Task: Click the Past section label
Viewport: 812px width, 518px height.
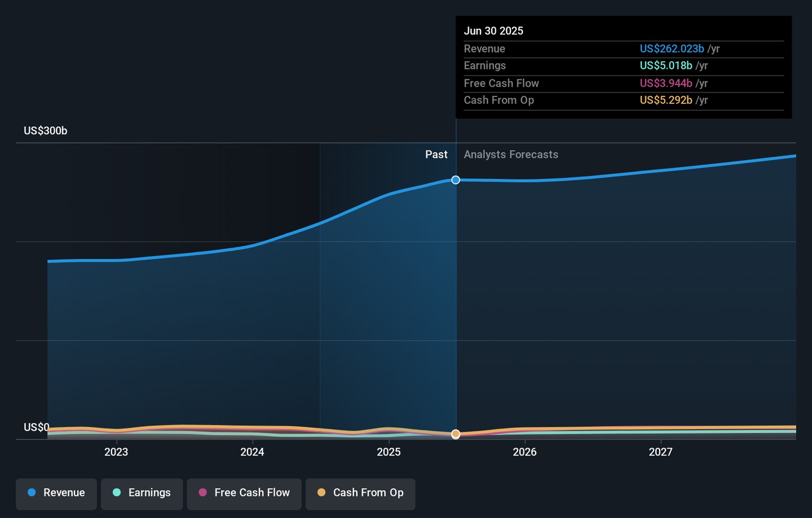Action: 436,154
